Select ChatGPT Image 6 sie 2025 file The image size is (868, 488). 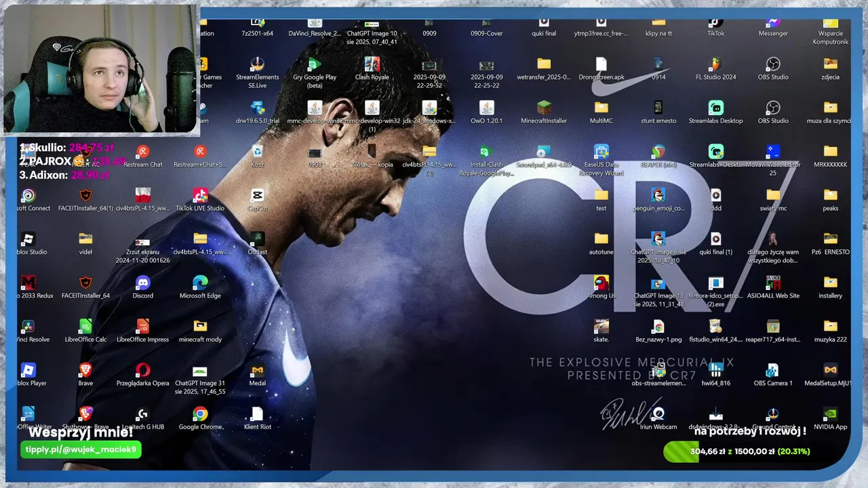(x=658, y=247)
